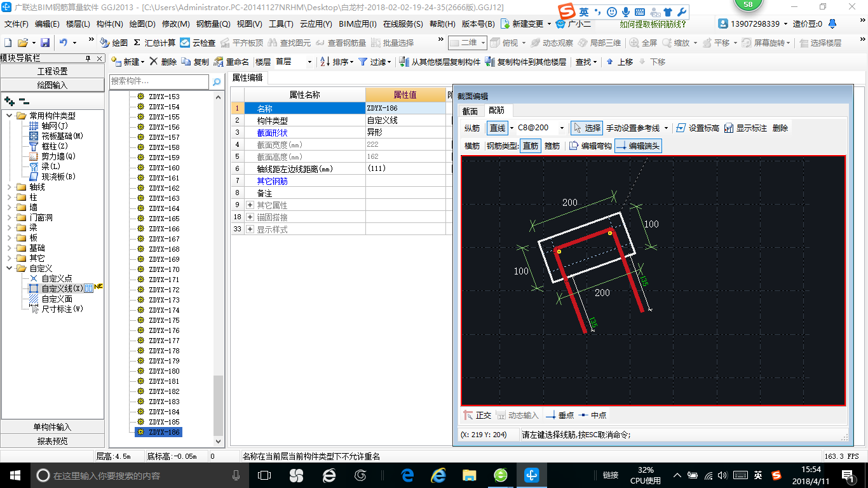868x488 pixels.
Task: Click 上移 move up button
Action: coord(620,62)
